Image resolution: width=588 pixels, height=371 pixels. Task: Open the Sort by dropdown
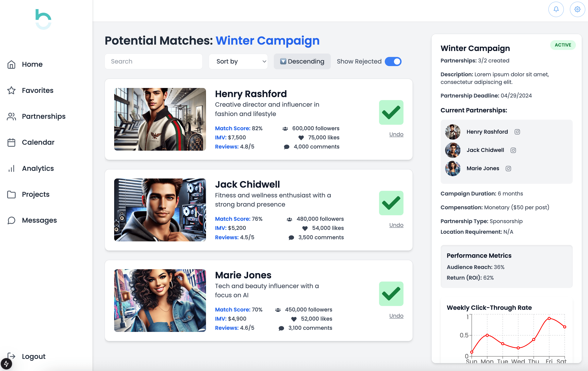coord(238,61)
